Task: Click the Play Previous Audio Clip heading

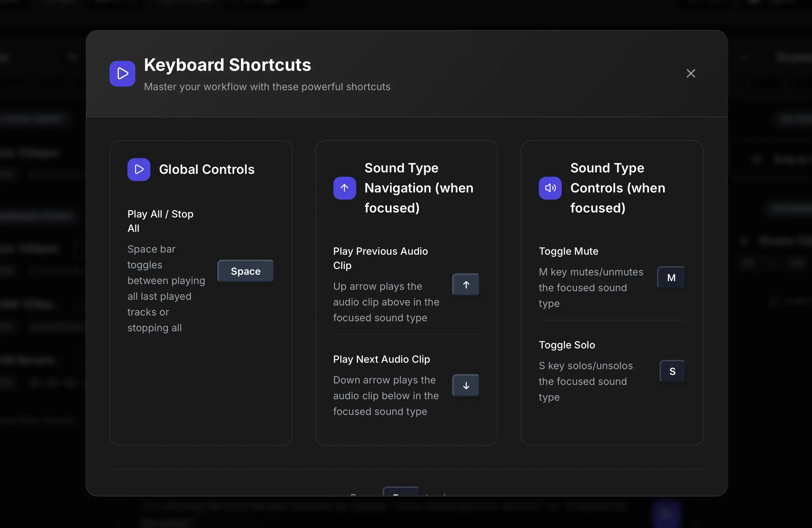Action: 380,258
